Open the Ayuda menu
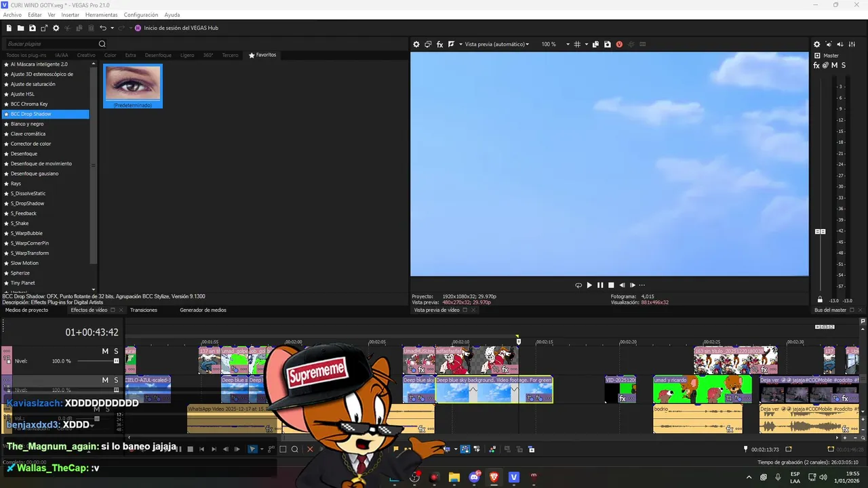This screenshot has width=868, height=488. click(172, 15)
